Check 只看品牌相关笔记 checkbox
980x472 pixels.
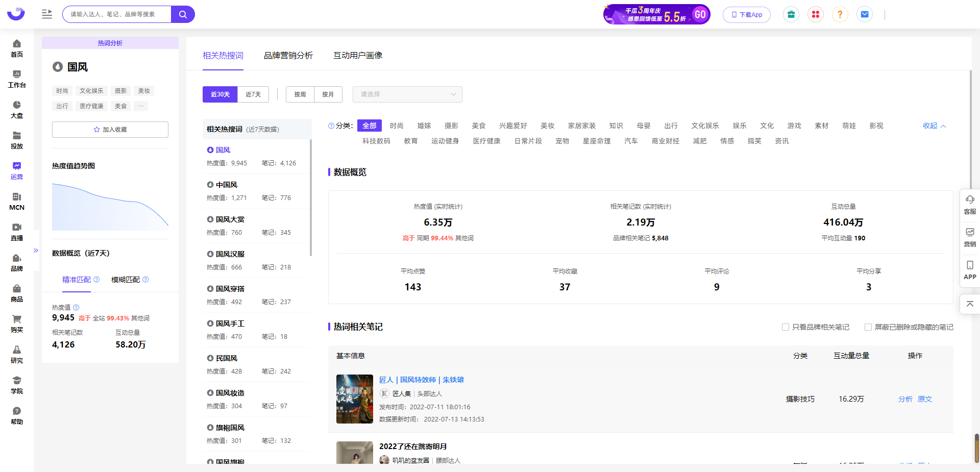pyautogui.click(x=786, y=327)
